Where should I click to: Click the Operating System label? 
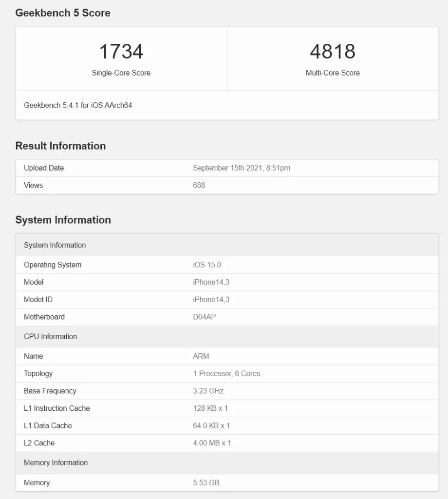point(53,265)
